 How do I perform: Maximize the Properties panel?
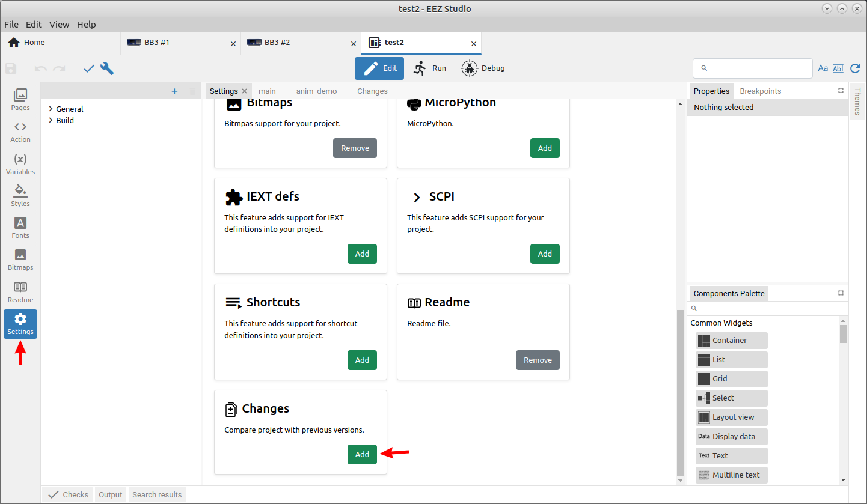(841, 91)
